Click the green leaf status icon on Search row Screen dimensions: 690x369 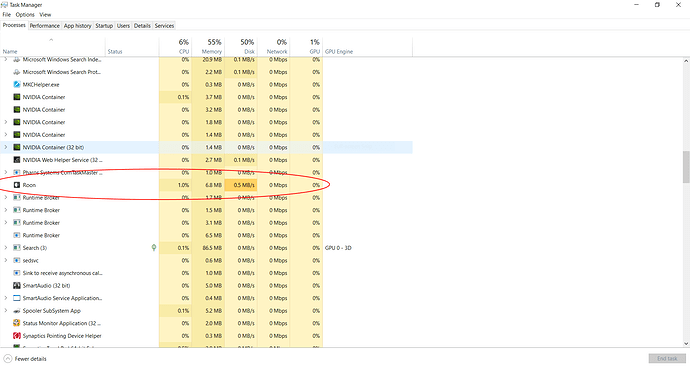point(154,248)
